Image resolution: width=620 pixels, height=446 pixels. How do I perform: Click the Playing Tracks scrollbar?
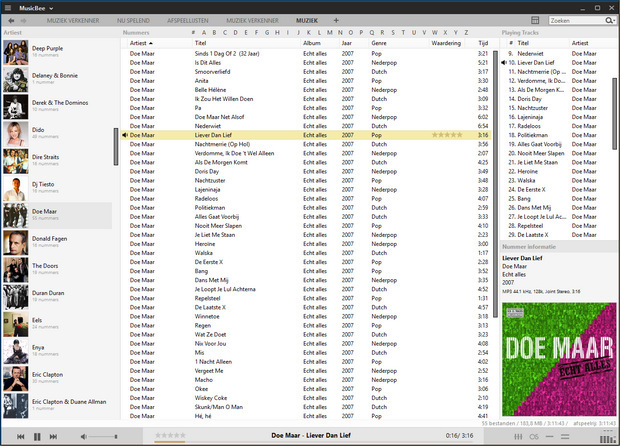pyautogui.click(x=614, y=114)
